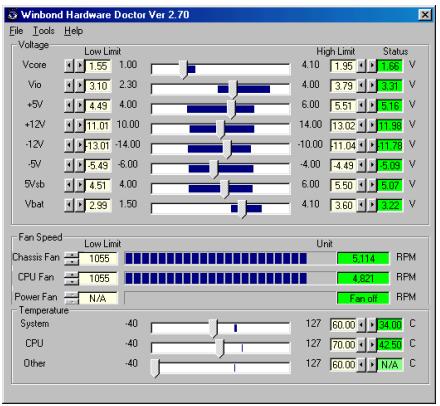The image size is (440, 406).
Task: Decrease System temperature limit with left arrow
Action: tap(361, 325)
